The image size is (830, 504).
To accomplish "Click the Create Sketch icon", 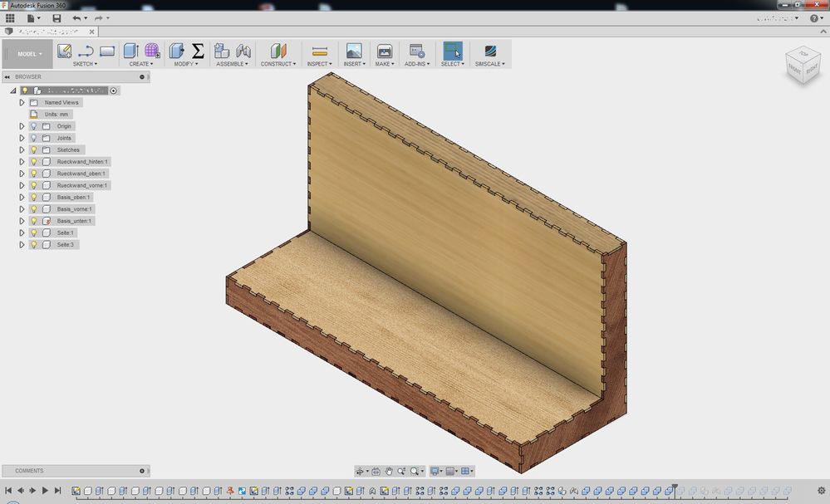I will pos(64,51).
